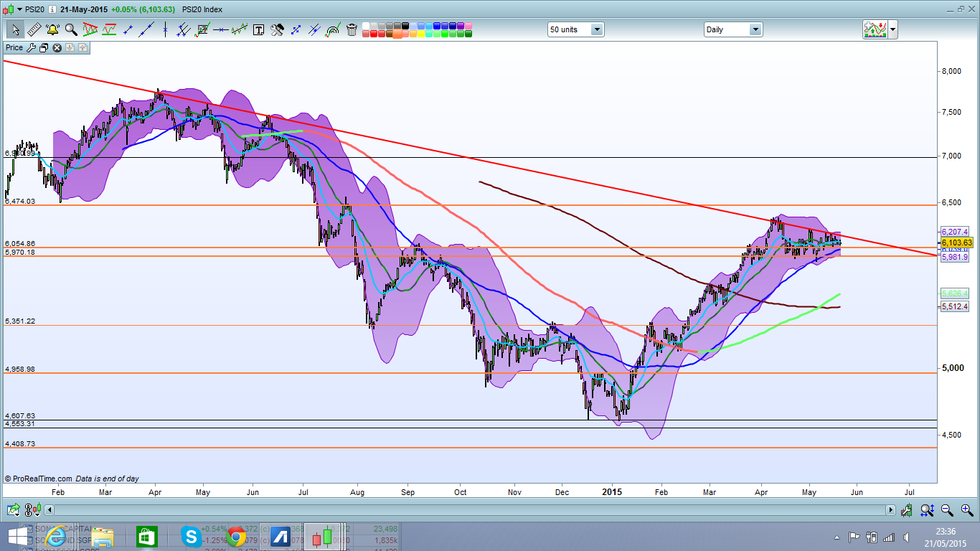Open the PSI20 instrument dropdown arrow
This screenshot has height=551, width=980.
[20, 9]
